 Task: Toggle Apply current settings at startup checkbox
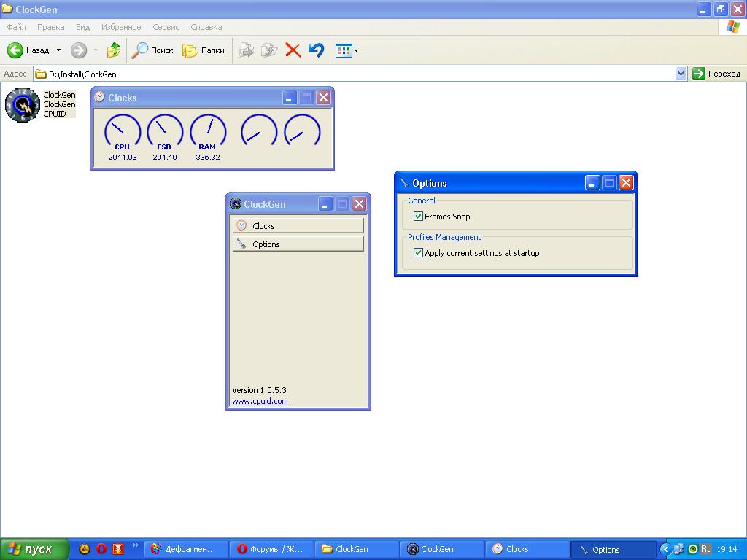pos(418,253)
